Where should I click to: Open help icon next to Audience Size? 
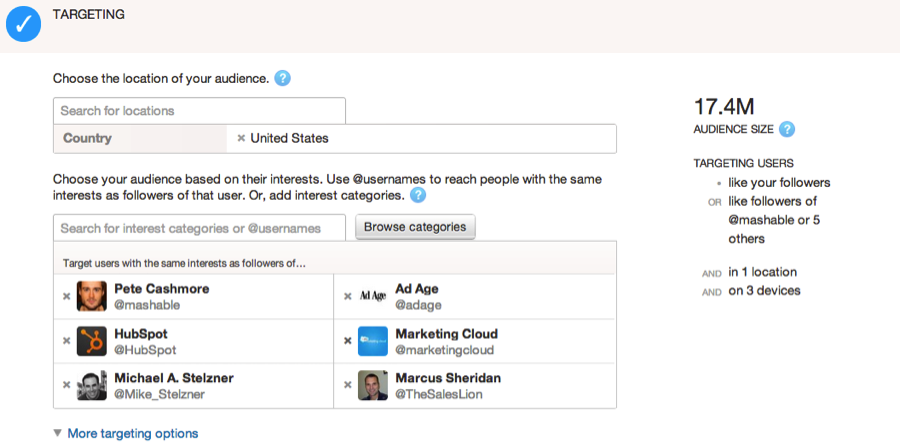pos(787,129)
